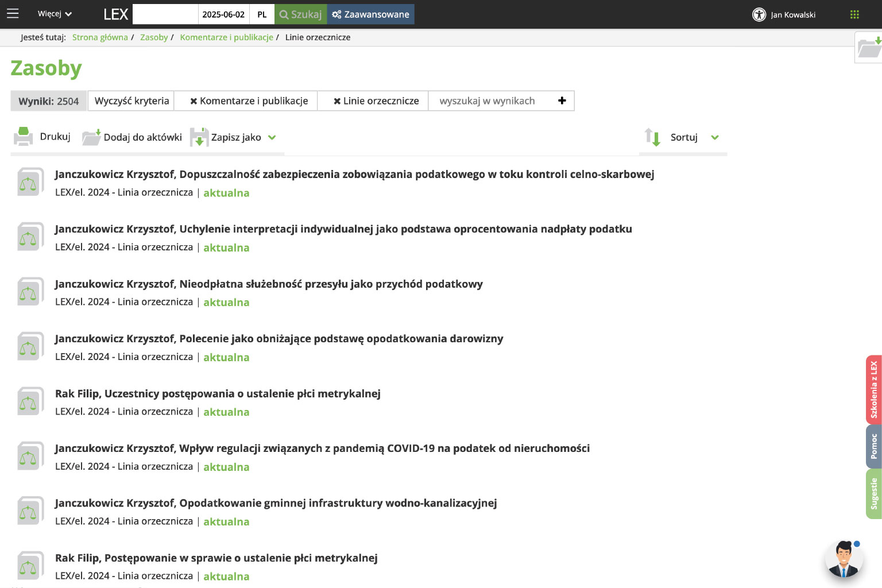The image size is (882, 588).
Task: Click the Dodaj do aktówki folder icon
Action: [91, 137]
